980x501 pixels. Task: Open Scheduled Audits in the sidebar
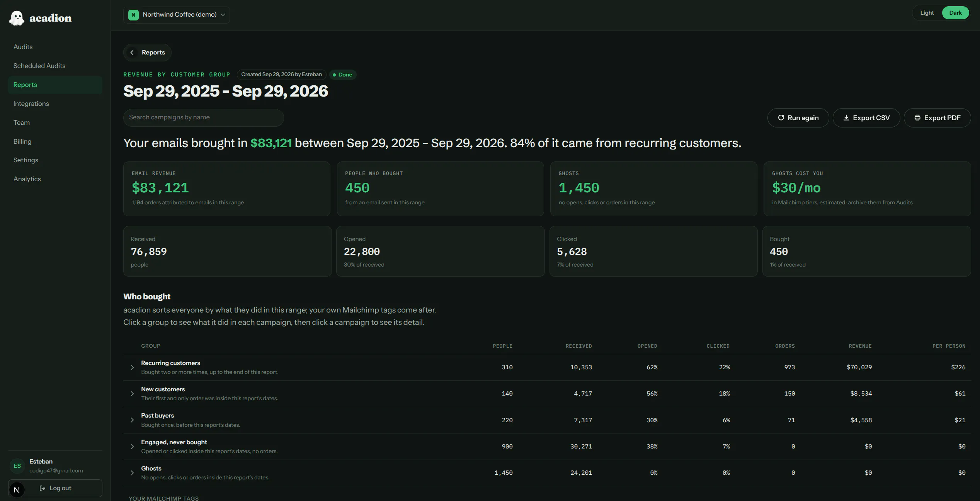55,66
